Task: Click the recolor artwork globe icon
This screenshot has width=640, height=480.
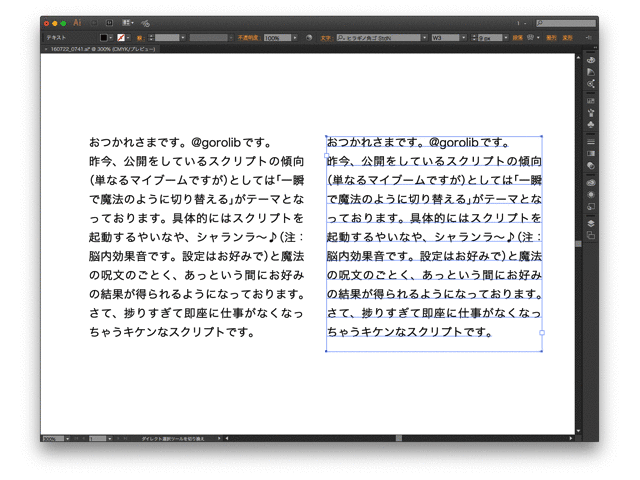Action: click(309, 38)
